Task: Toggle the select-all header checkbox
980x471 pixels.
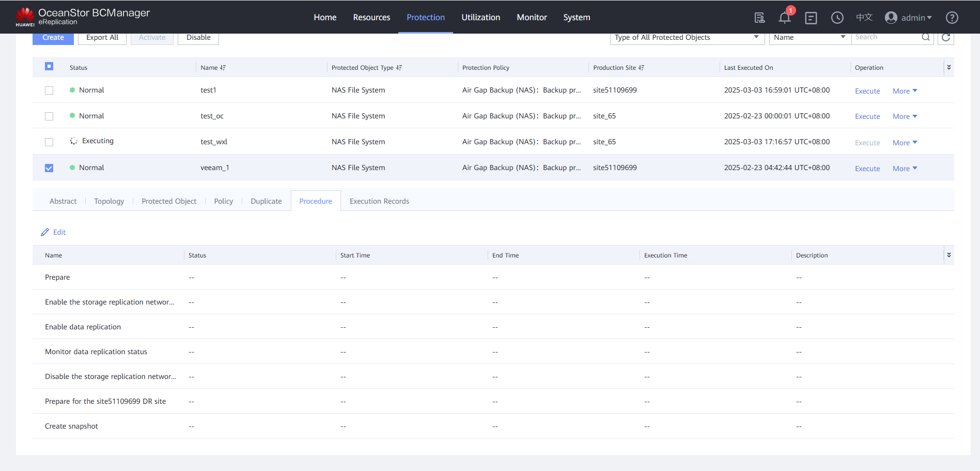Action: [49, 66]
